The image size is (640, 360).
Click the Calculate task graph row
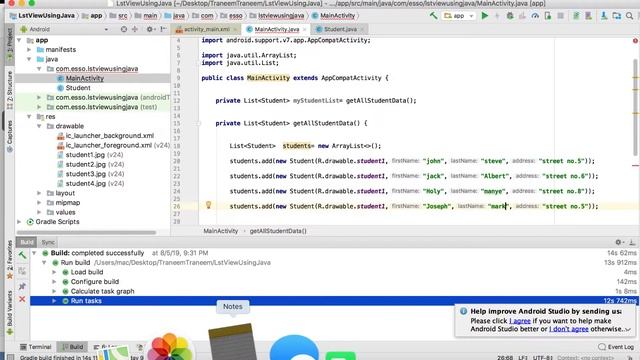pyautogui.click(x=333, y=291)
